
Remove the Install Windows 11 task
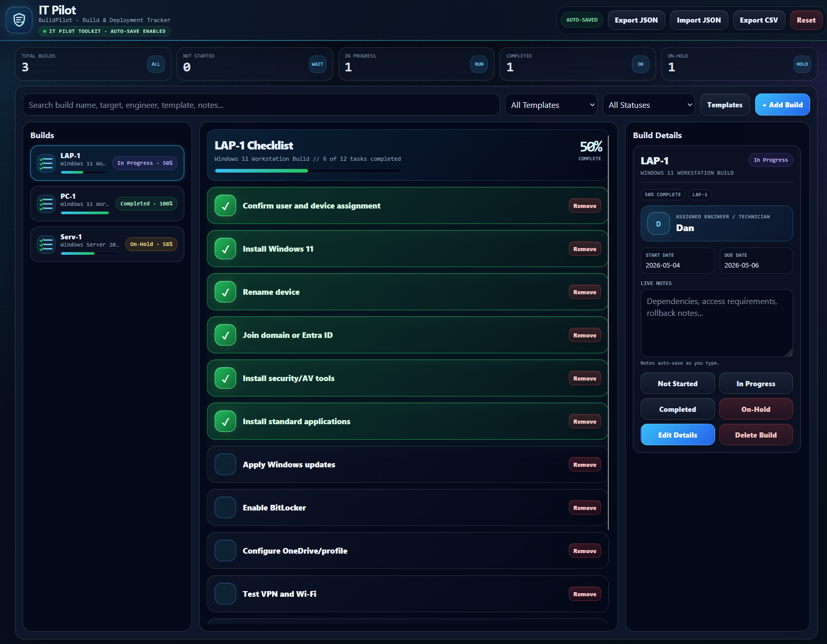click(585, 249)
